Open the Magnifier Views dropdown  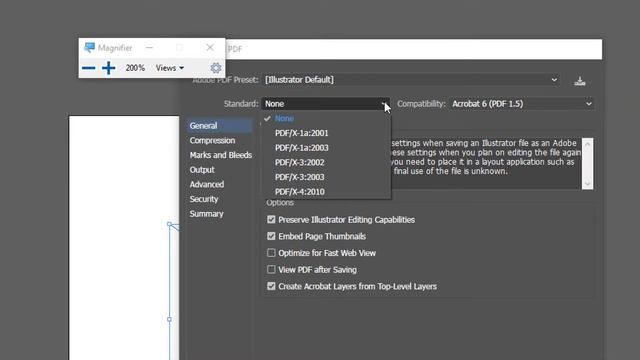coord(170,68)
